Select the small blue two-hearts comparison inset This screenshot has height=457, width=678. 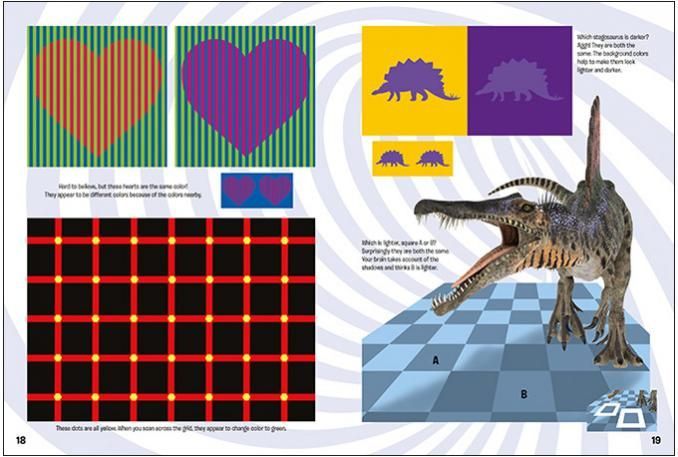257,190
